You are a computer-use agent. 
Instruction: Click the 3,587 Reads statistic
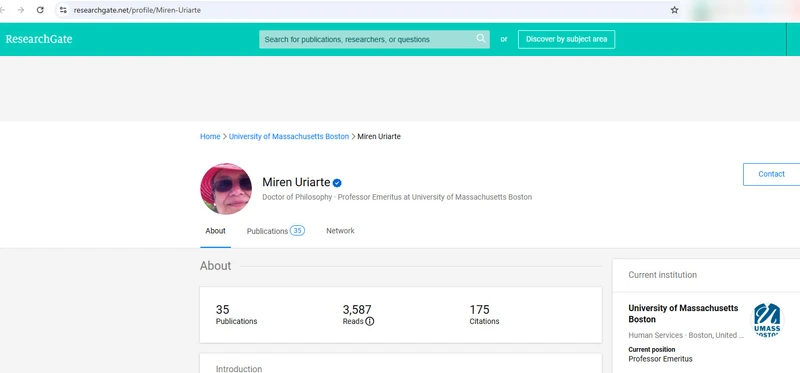tap(358, 314)
